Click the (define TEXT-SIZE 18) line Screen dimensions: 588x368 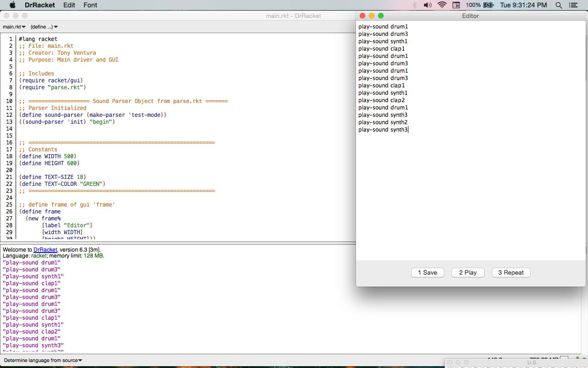tap(52, 177)
